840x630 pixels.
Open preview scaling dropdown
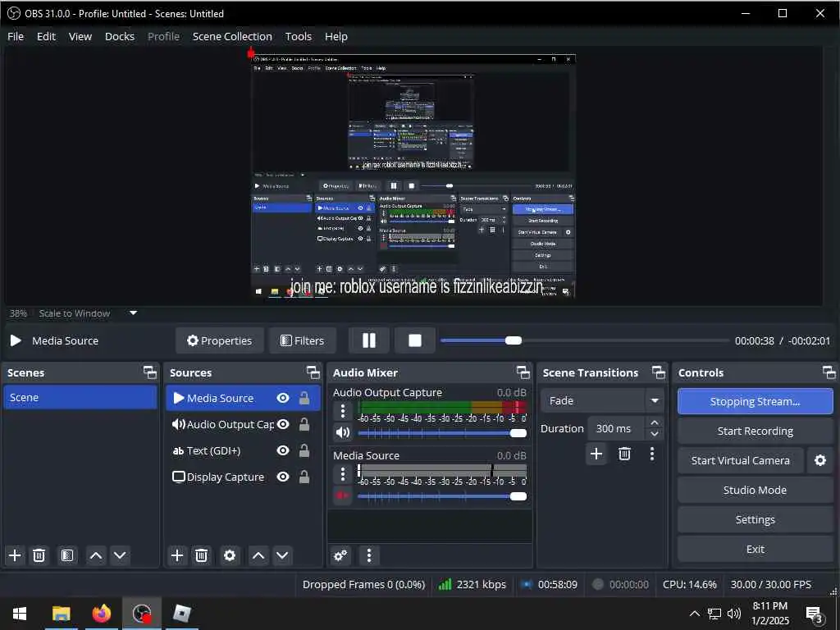tap(134, 313)
